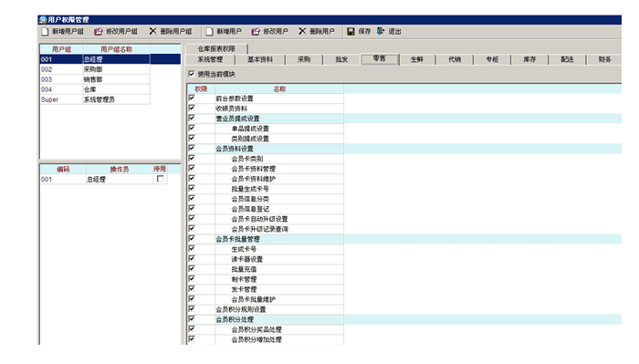Open the 仓库报表权限 tab
Viewport: 639px width, 364px height.
(x=216, y=49)
